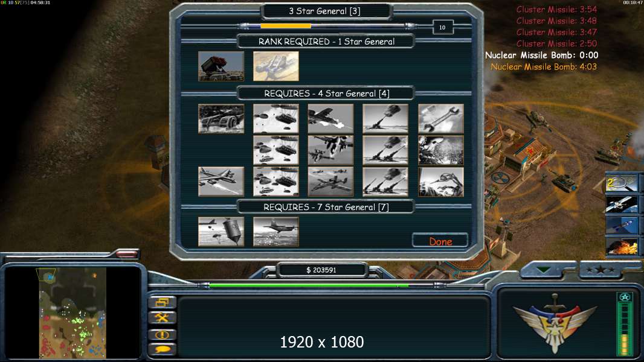Select the parachuting bomb superweapon power
Image resolution: width=644 pixels, height=362 pixels.
click(221, 232)
